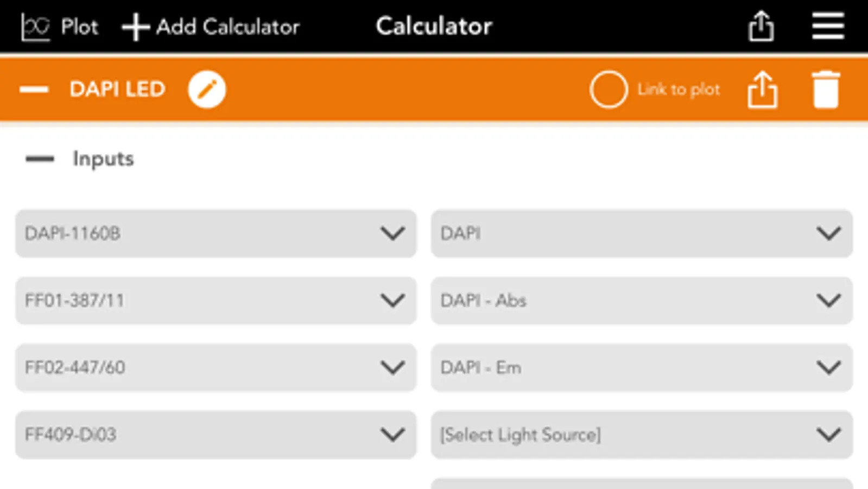Click the Add Calculator label
The width and height of the screenshot is (868, 489).
(x=228, y=27)
